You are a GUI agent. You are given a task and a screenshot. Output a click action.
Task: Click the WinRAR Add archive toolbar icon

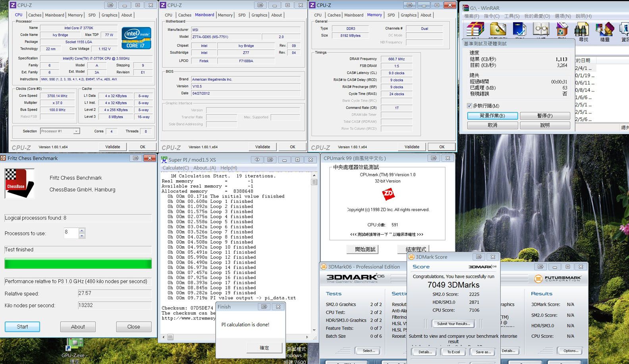475,29
